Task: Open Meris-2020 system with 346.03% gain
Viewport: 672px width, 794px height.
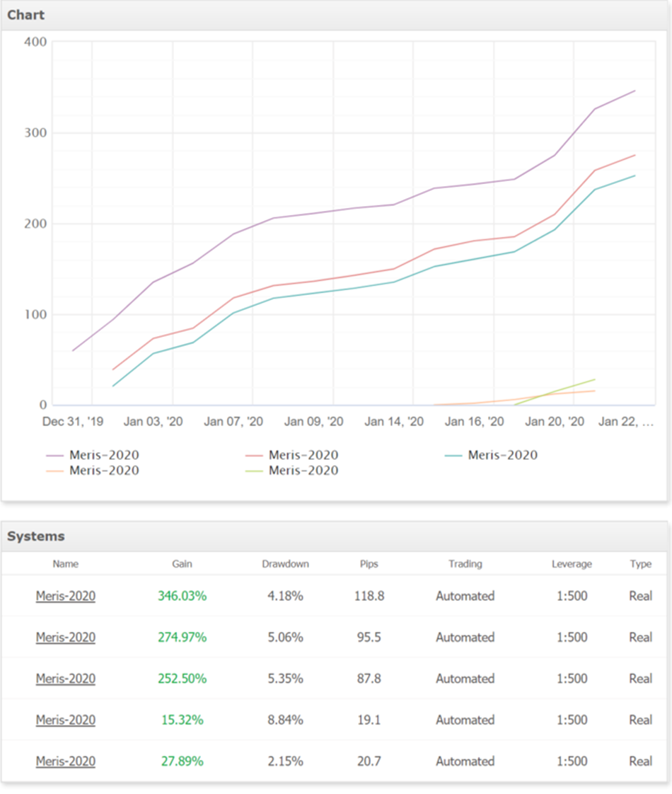Action: tap(66, 596)
